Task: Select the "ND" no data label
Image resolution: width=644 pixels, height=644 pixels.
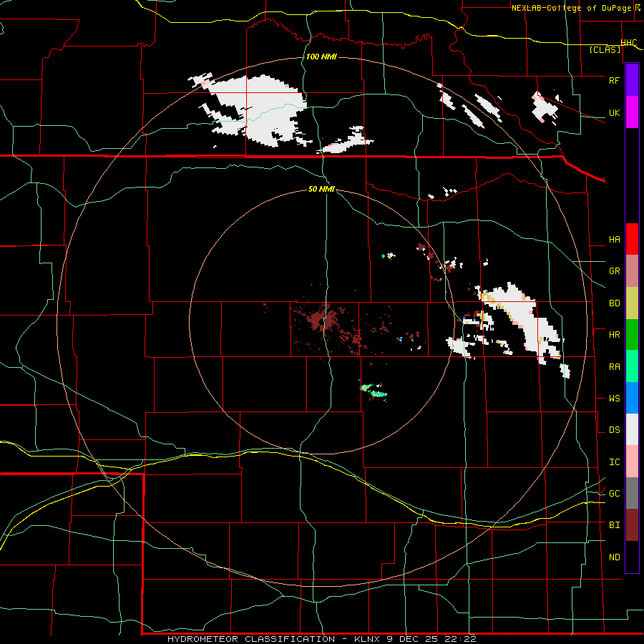Action: tap(614, 557)
